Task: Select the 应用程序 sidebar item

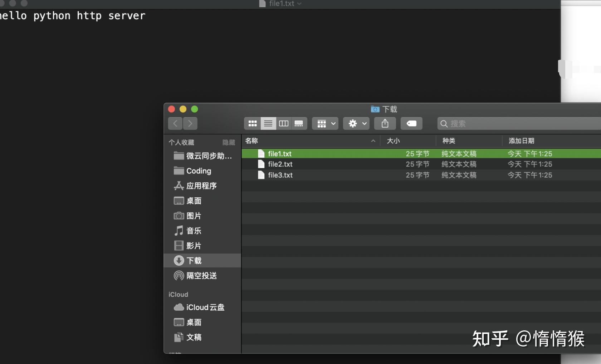Action: (201, 186)
